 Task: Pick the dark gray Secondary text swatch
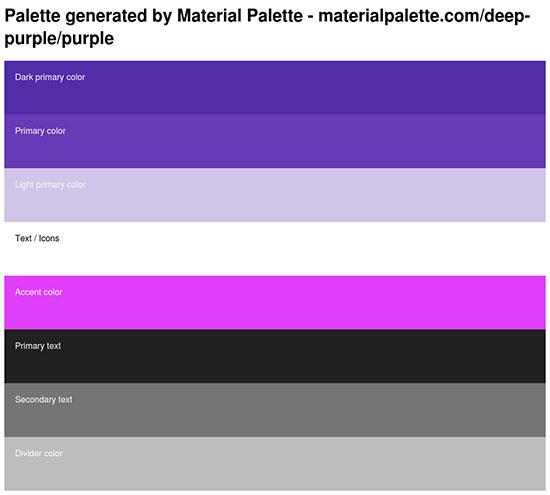click(275, 410)
